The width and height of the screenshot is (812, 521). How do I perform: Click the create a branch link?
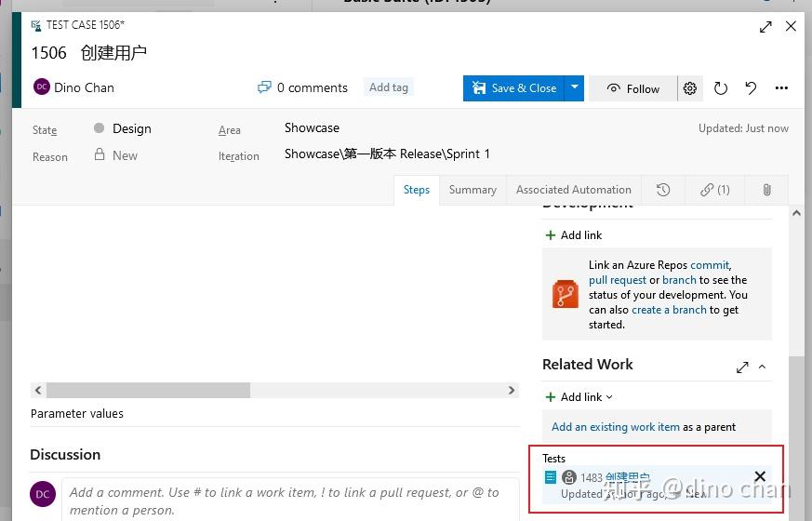tap(669, 310)
